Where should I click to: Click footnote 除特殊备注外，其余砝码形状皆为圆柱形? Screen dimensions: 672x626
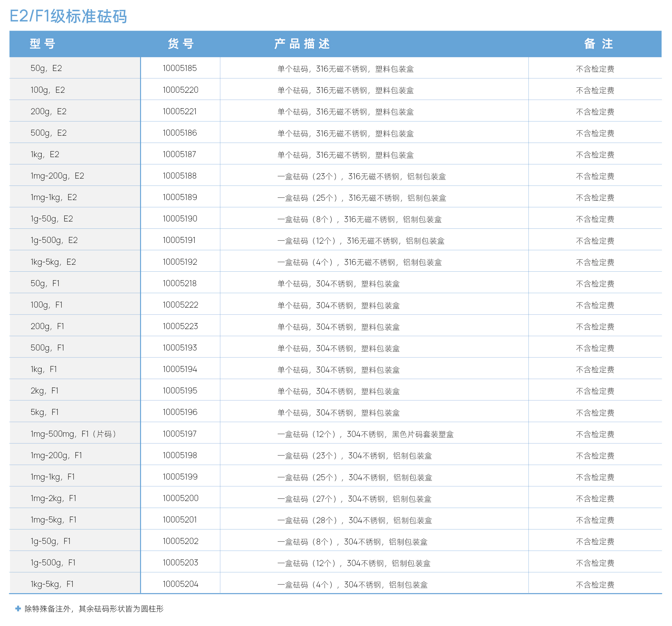pyautogui.click(x=94, y=609)
